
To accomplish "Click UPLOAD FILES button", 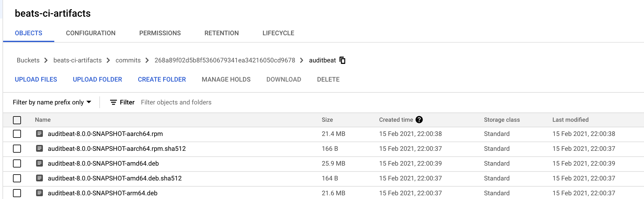I will [36, 79].
